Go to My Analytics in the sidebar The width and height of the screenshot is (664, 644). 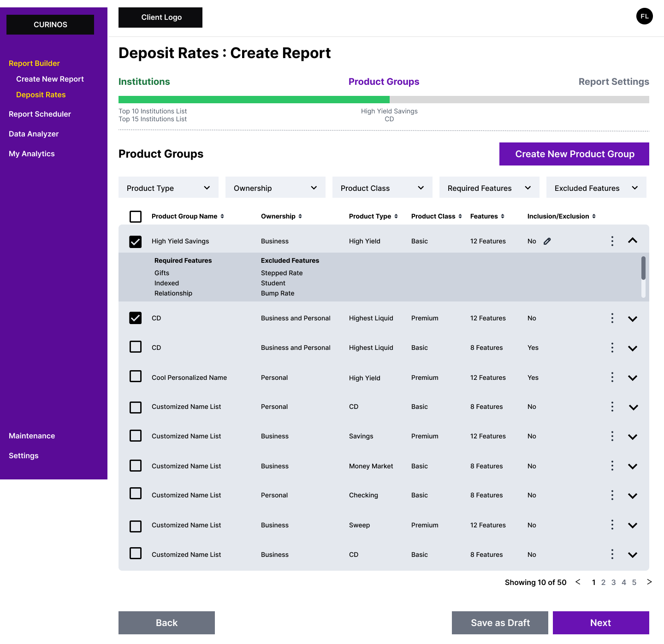pos(32,154)
